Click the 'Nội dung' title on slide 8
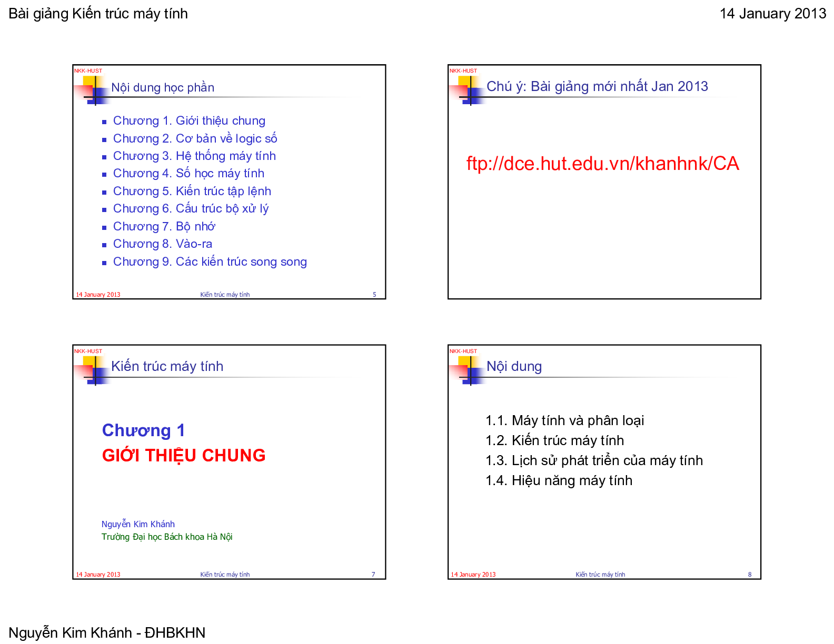Viewport: 834px width, 644px height. coord(514,366)
